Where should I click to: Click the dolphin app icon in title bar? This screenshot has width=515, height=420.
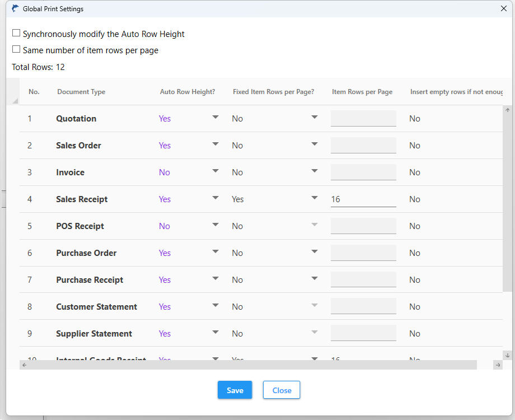15,9
